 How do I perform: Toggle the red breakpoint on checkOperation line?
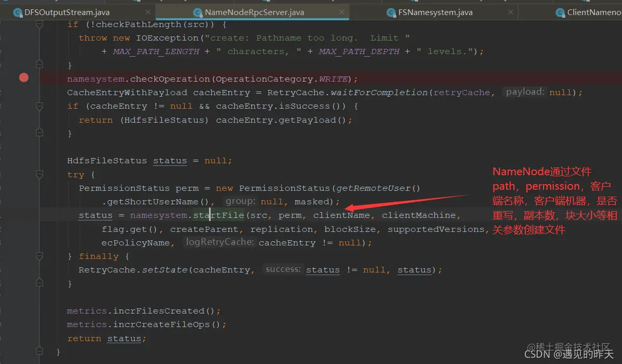coord(24,77)
